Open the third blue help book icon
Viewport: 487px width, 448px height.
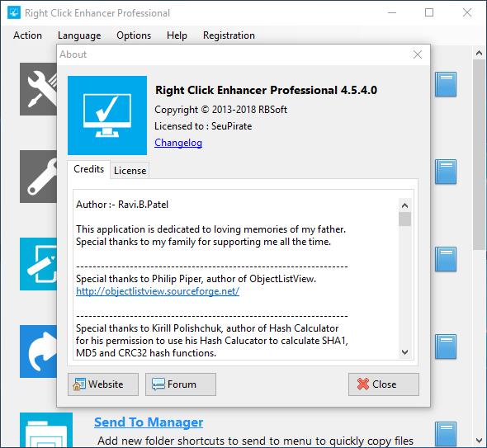coord(446,259)
